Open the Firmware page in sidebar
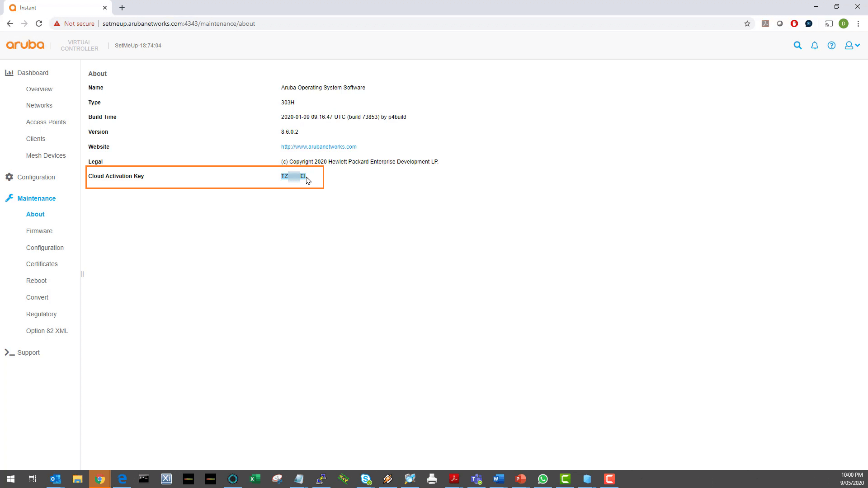The height and width of the screenshot is (488, 868). coord(39,231)
